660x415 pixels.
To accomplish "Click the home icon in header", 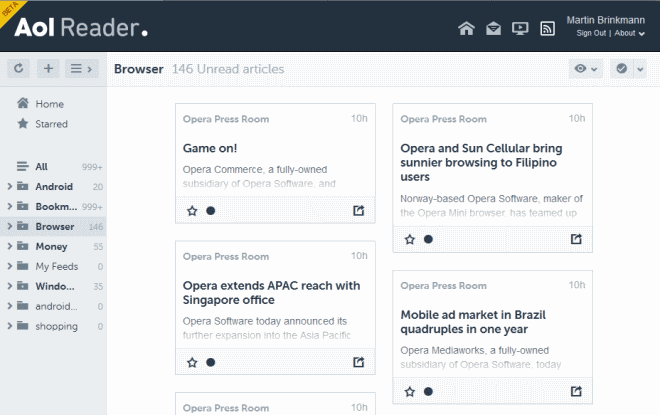I will click(466, 28).
